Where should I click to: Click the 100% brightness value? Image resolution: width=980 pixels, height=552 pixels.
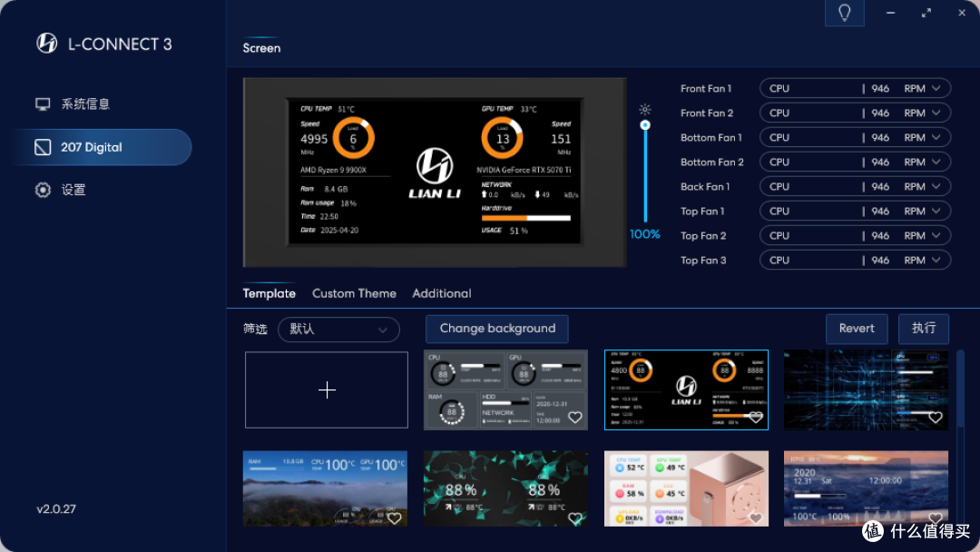645,234
